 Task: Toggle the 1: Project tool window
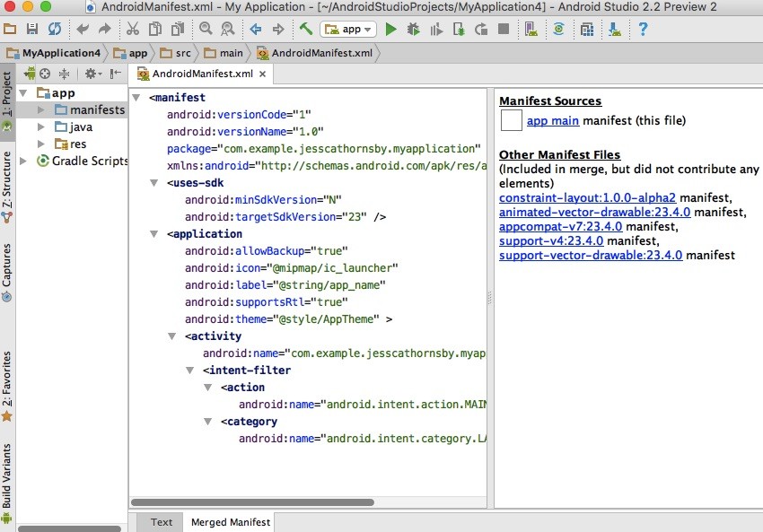[7, 101]
